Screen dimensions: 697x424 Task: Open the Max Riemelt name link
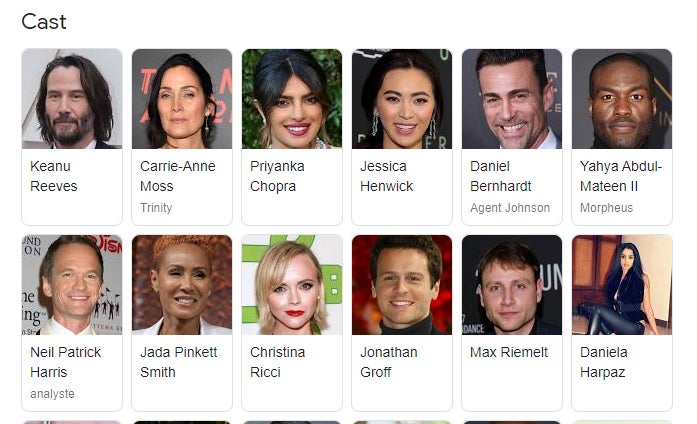coord(509,352)
